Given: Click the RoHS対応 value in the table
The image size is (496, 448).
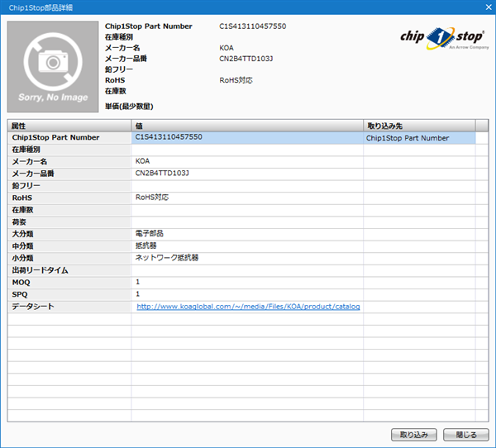Looking at the screenshot, I should point(152,198).
